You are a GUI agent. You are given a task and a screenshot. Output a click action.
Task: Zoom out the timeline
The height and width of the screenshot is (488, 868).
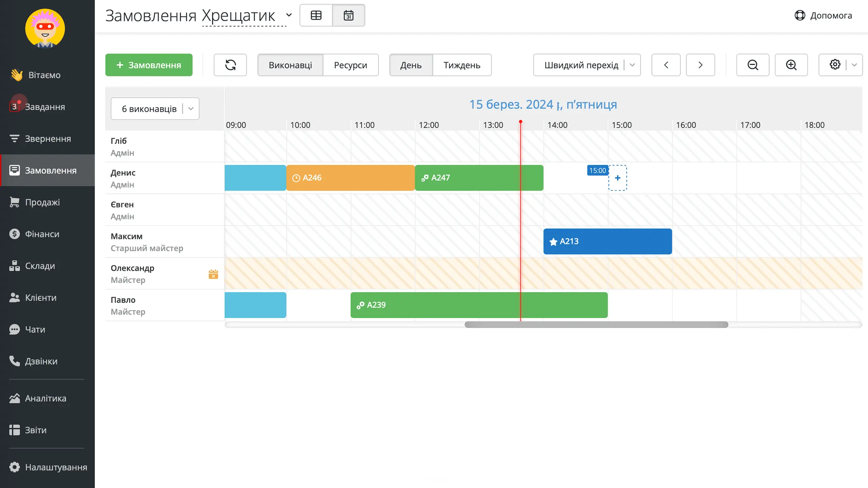click(x=753, y=65)
